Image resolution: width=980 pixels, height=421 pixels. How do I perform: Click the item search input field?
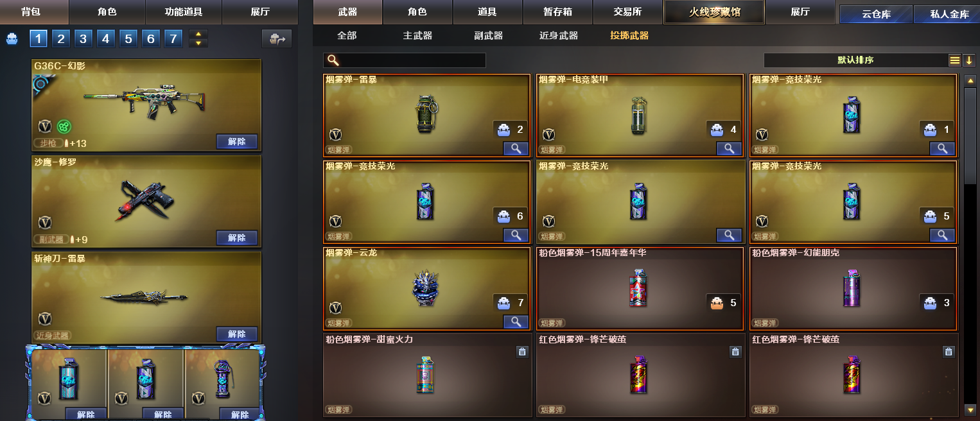pyautogui.click(x=405, y=60)
